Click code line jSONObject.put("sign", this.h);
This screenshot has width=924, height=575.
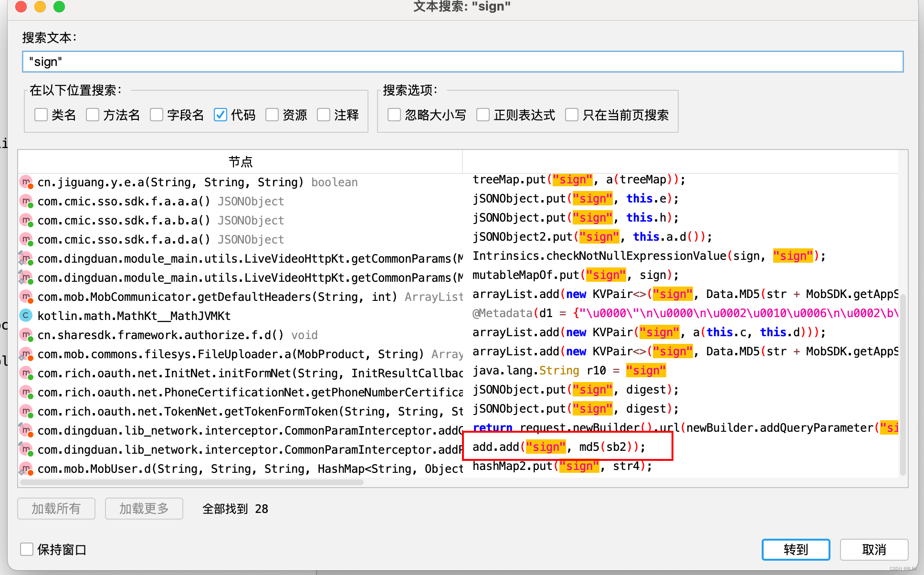click(x=576, y=218)
